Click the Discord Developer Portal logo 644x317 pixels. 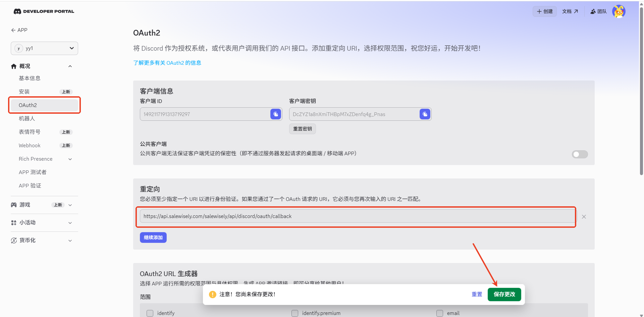tap(44, 11)
